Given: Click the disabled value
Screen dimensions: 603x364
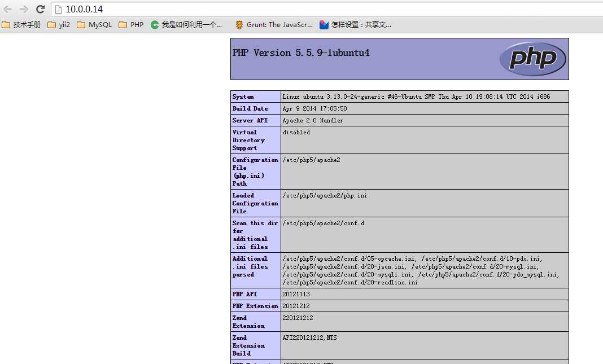Looking at the screenshot, I should tap(296, 132).
